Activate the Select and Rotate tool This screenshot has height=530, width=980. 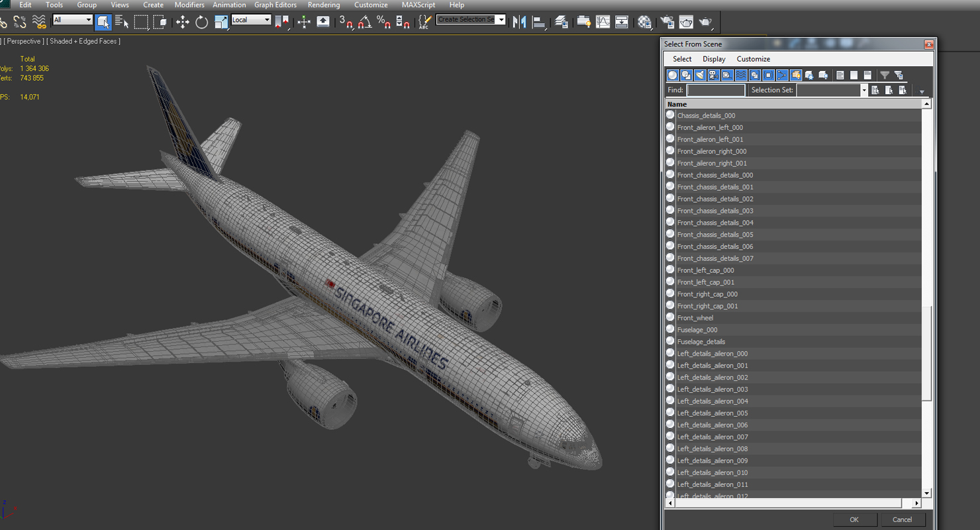[201, 22]
